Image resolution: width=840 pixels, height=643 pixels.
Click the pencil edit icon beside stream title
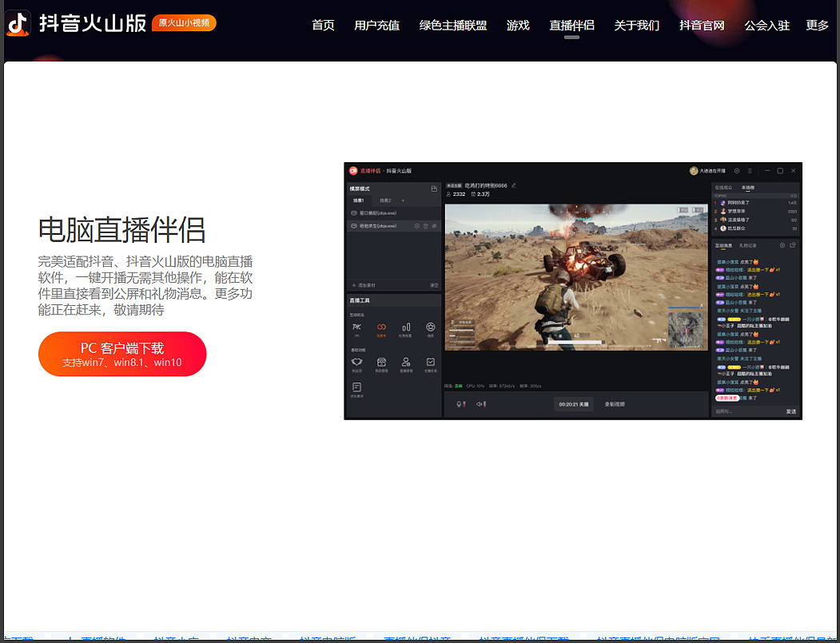coord(514,185)
